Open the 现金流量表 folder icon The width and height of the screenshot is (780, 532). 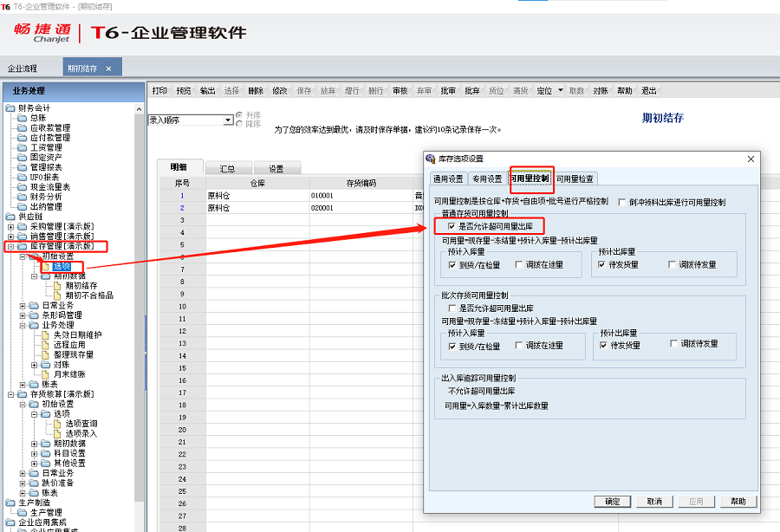point(22,187)
